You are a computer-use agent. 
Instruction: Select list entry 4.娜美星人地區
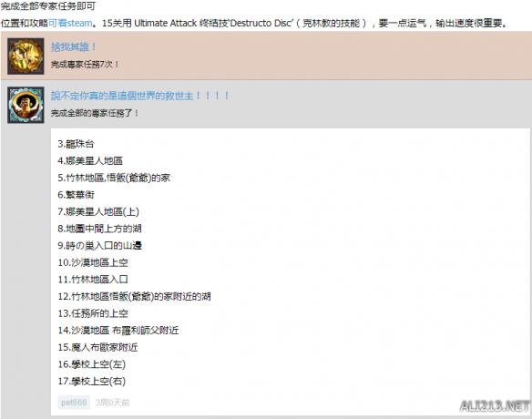point(90,161)
